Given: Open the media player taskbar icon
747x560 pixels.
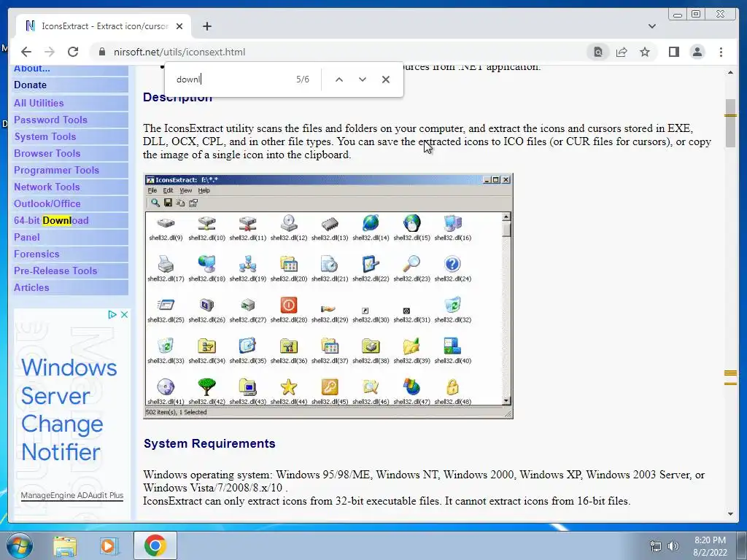Looking at the screenshot, I should 109,545.
